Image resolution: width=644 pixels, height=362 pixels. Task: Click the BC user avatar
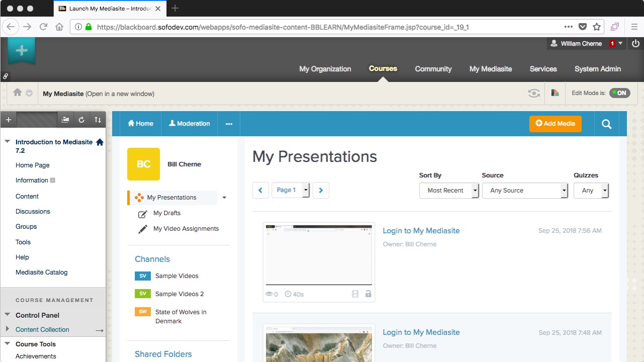click(143, 164)
